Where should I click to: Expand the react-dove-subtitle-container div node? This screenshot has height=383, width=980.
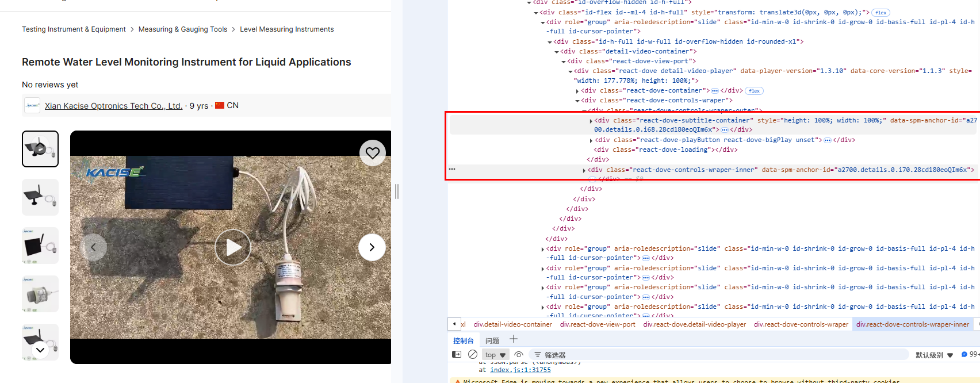point(591,121)
